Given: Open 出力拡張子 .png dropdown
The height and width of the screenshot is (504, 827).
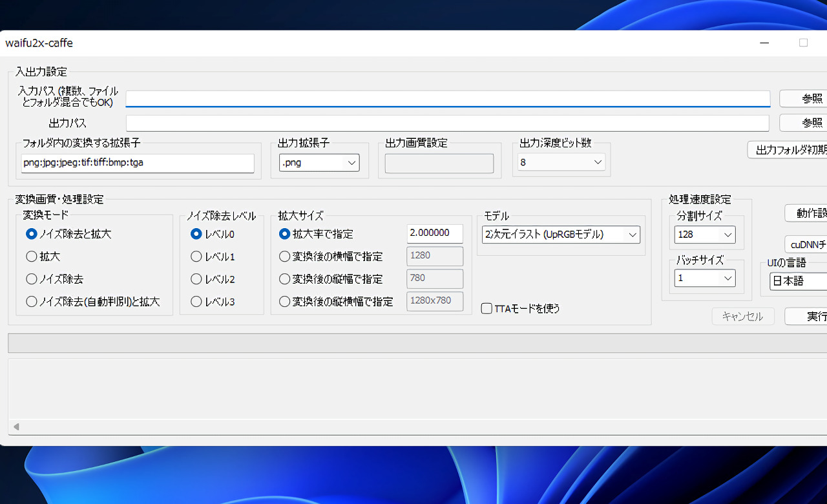Looking at the screenshot, I should coord(319,163).
